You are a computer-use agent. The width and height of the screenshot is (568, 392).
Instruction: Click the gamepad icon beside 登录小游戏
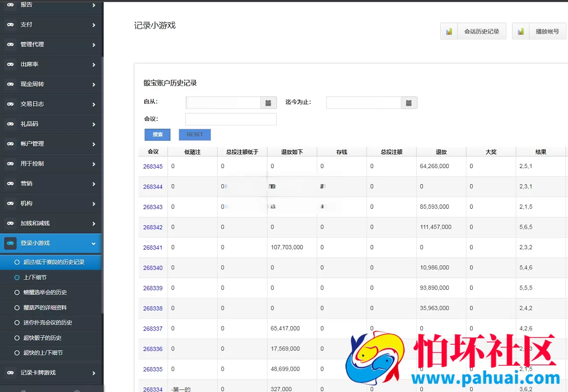10,243
